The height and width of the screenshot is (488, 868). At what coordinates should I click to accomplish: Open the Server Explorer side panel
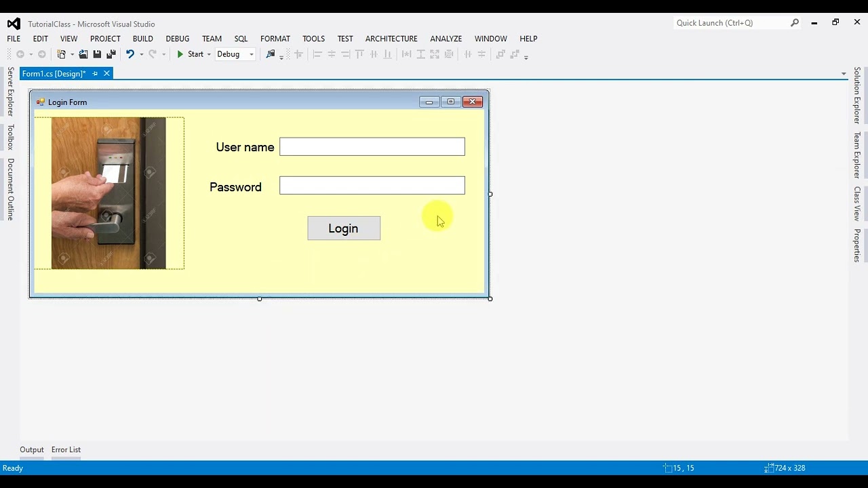pyautogui.click(x=10, y=91)
